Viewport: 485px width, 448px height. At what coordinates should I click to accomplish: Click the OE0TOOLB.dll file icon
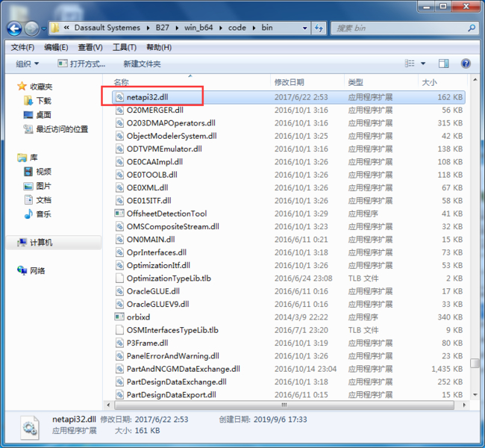[119, 175]
